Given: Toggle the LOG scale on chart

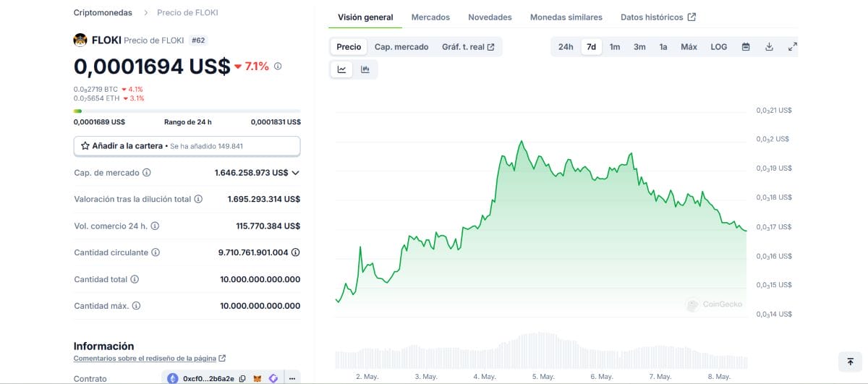Looking at the screenshot, I should point(718,47).
